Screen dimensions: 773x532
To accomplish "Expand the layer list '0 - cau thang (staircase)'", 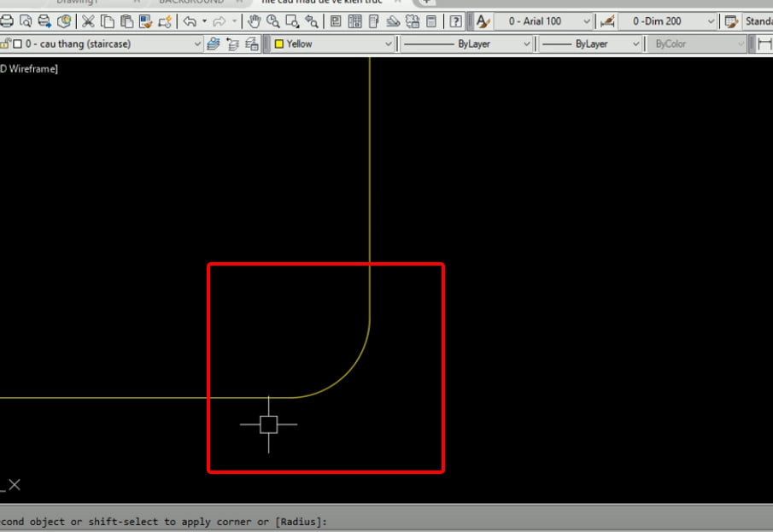I will pyautogui.click(x=196, y=44).
